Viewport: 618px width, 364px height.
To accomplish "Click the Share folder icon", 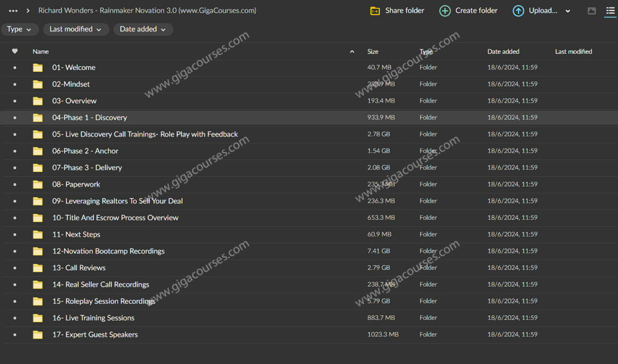I will [x=375, y=11].
